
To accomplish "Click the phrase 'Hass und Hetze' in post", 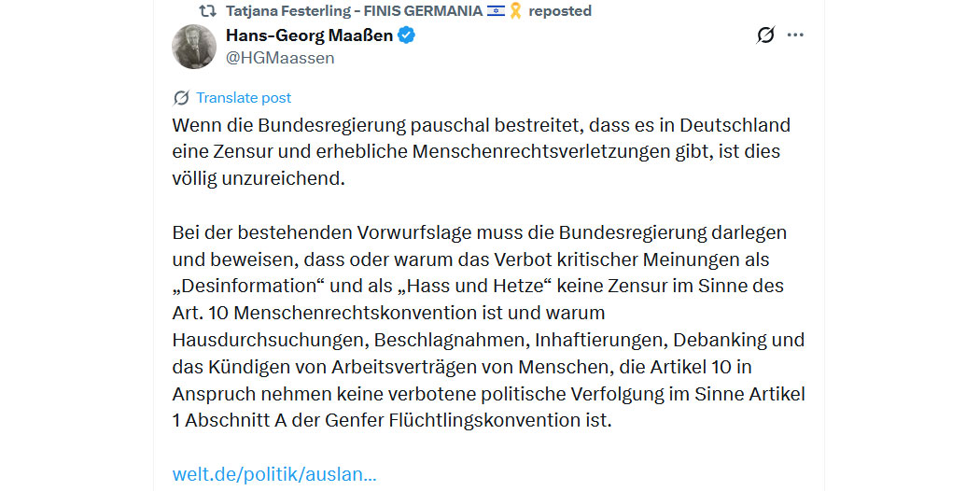I will (x=473, y=286).
